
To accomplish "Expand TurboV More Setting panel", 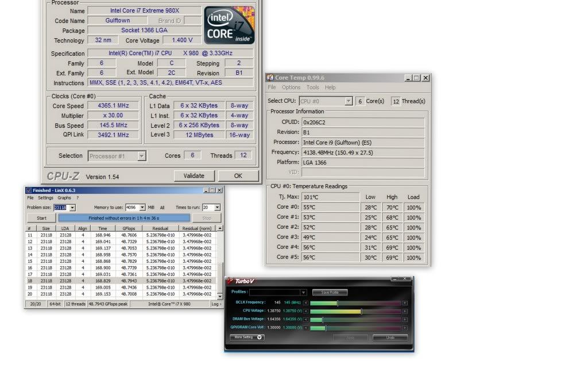I will [x=247, y=337].
